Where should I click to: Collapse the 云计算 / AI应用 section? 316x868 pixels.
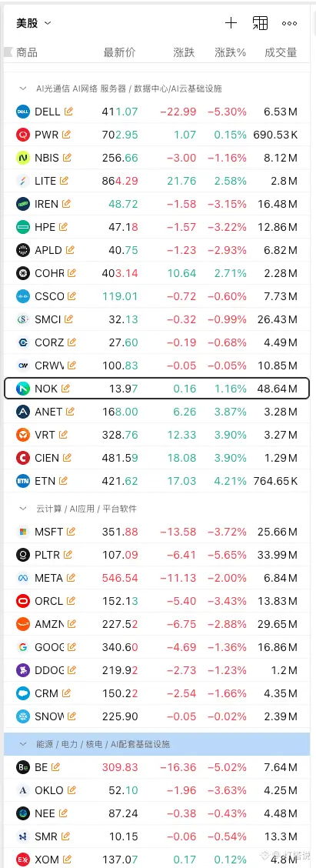[23, 508]
